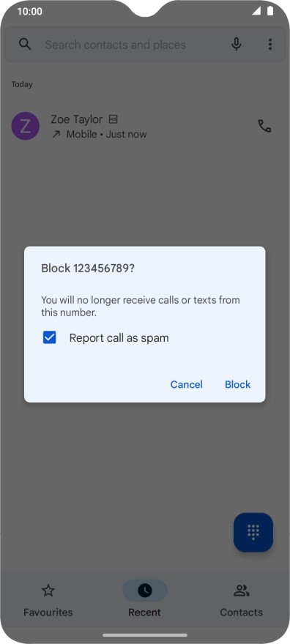
Task: Tap the search magnifier icon
Action: coord(25,45)
